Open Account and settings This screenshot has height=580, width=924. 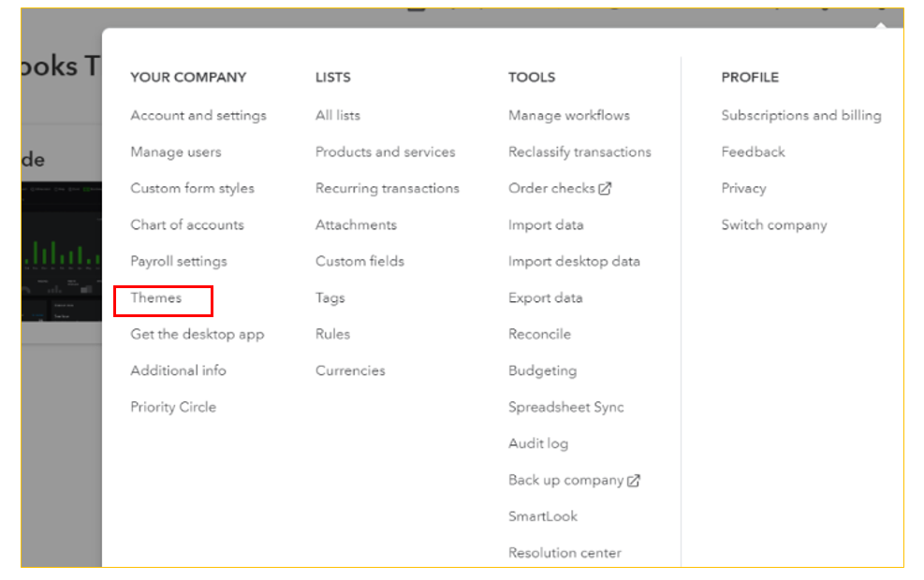[x=198, y=115]
